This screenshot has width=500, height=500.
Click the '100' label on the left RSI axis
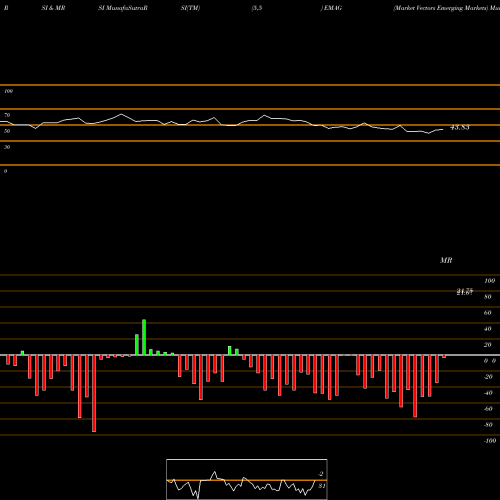tap(8, 91)
